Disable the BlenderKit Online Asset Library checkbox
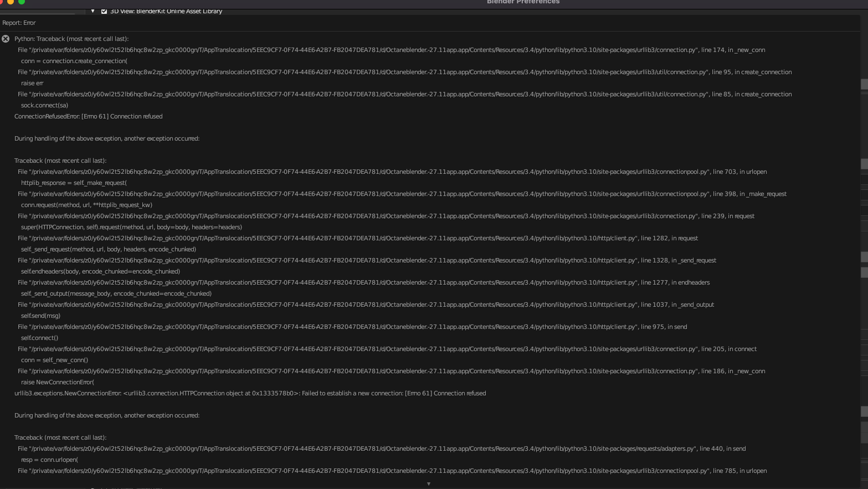This screenshot has width=868, height=489. (104, 11)
